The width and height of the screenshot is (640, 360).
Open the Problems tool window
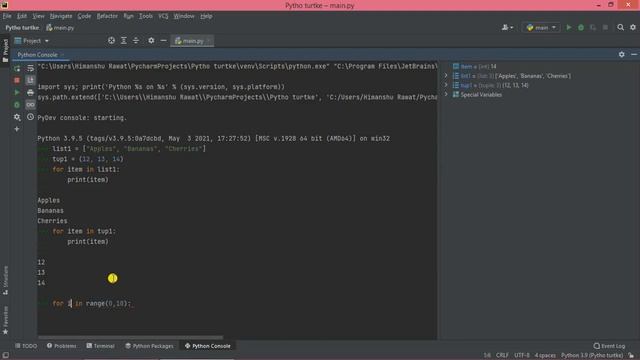61,346
